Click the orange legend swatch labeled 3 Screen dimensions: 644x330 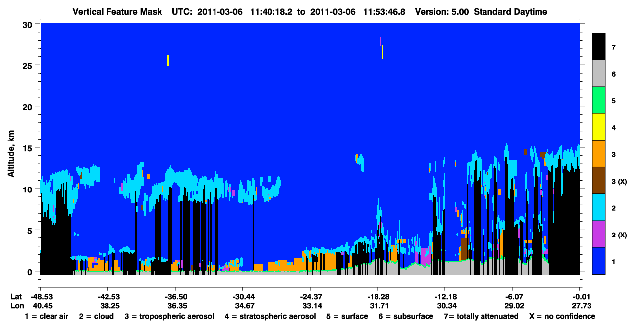coord(599,154)
